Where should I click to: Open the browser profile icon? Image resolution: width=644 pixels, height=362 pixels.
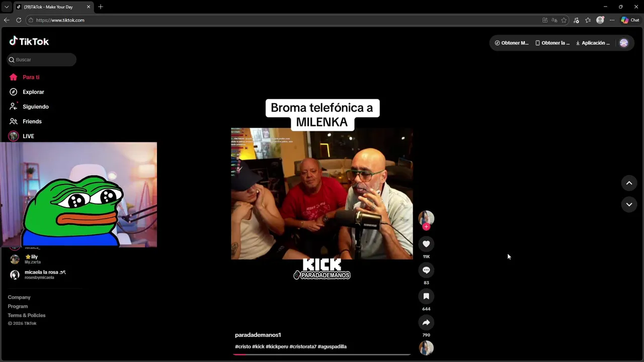(x=600, y=20)
